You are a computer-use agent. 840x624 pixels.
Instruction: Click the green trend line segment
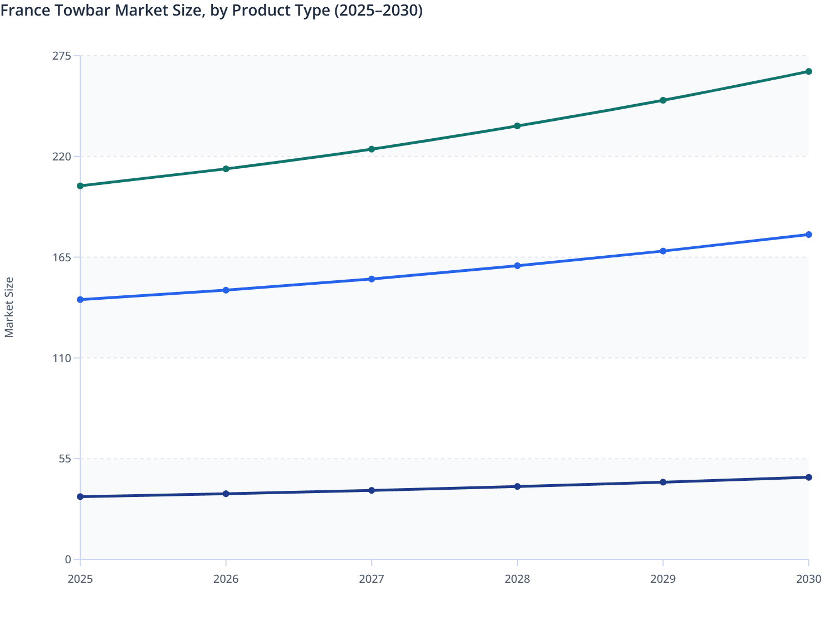coord(446,137)
